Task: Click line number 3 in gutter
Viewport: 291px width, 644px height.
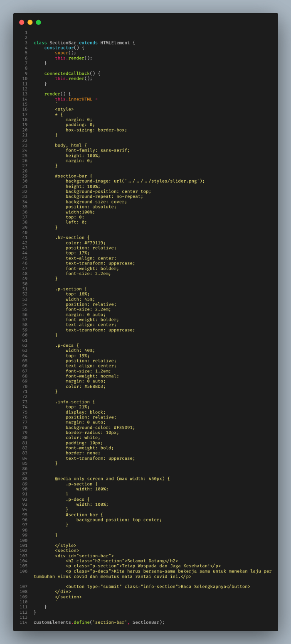Action: pyautogui.click(x=26, y=43)
